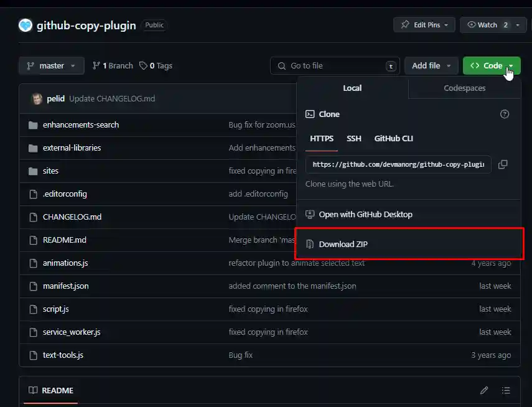532x407 pixels.
Task: Click pelid's avatar image
Action: pos(37,99)
